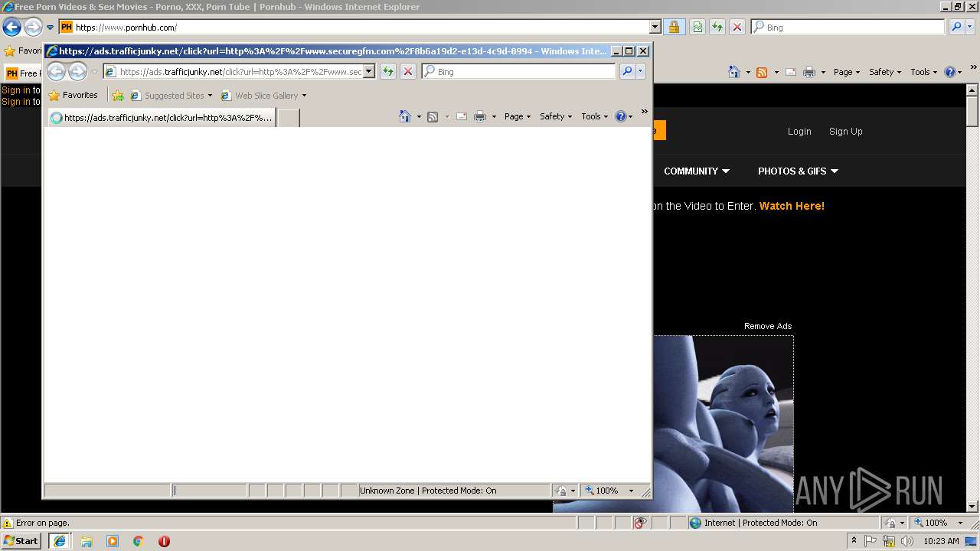This screenshot has height=551, width=980.
Task: Click the main window Help icon
Action: [949, 72]
